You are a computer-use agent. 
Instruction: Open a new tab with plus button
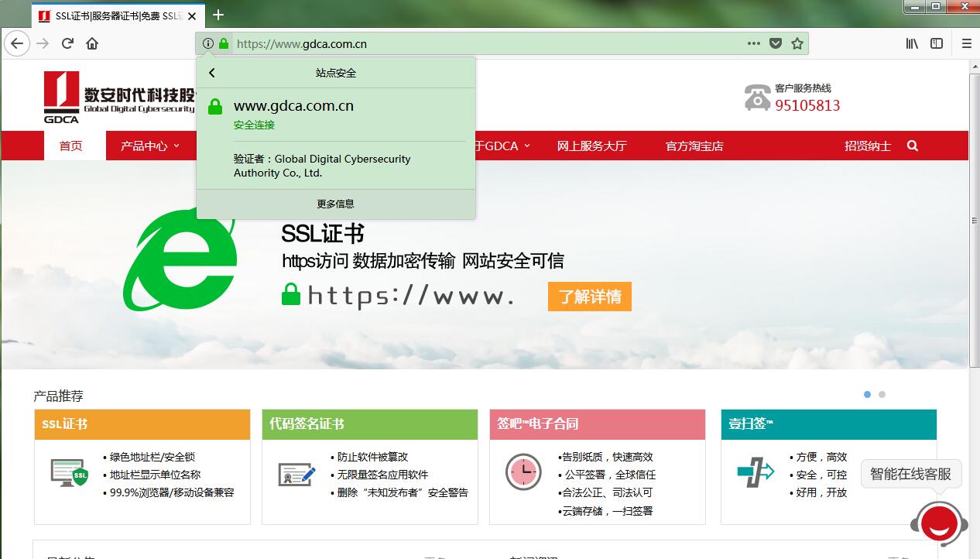(x=218, y=15)
